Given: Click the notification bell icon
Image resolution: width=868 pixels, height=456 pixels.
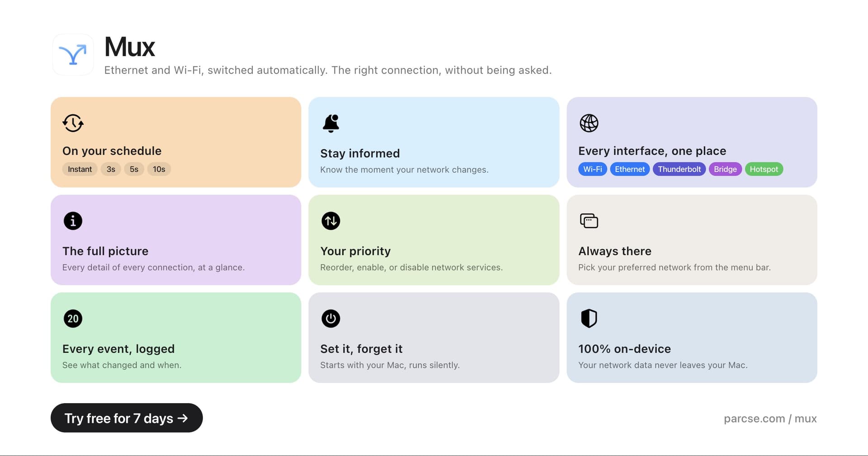Looking at the screenshot, I should pos(331,123).
